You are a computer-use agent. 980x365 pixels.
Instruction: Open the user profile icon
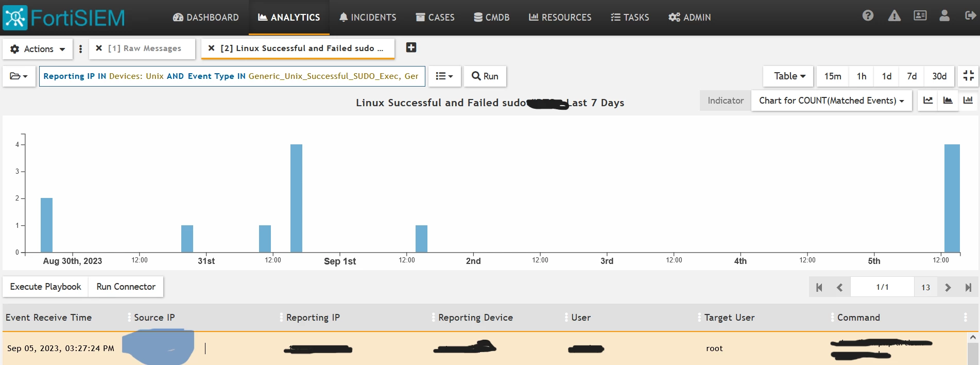[944, 15]
